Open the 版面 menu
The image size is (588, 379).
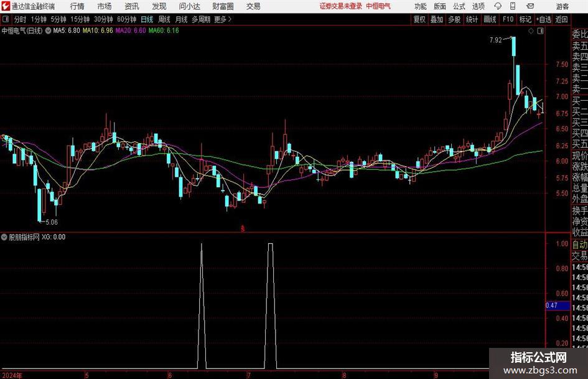click(x=439, y=6)
